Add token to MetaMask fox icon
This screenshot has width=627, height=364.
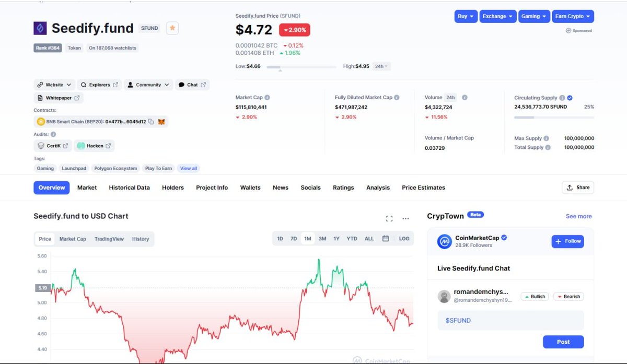162,122
